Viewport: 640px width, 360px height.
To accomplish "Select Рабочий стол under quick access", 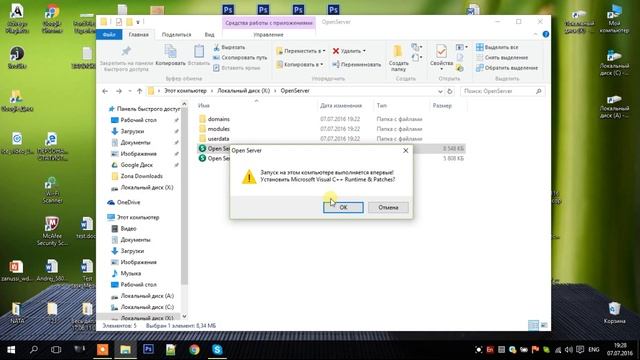I will click(138, 120).
